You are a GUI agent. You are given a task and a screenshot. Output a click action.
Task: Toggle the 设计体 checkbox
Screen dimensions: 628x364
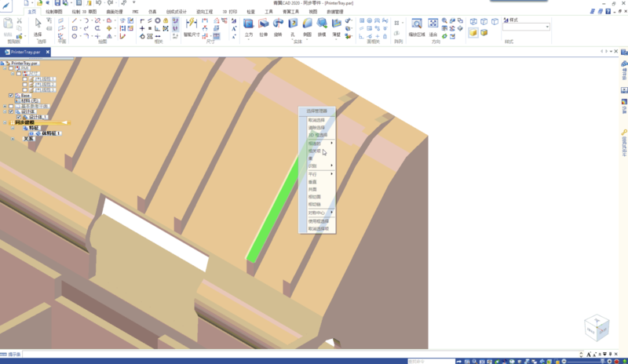tap(11, 111)
